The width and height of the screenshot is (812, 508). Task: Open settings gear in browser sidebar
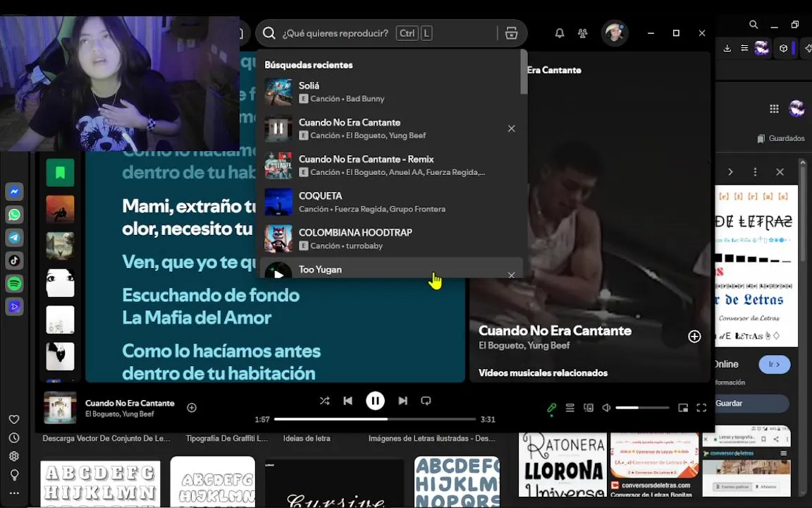[x=14, y=456]
